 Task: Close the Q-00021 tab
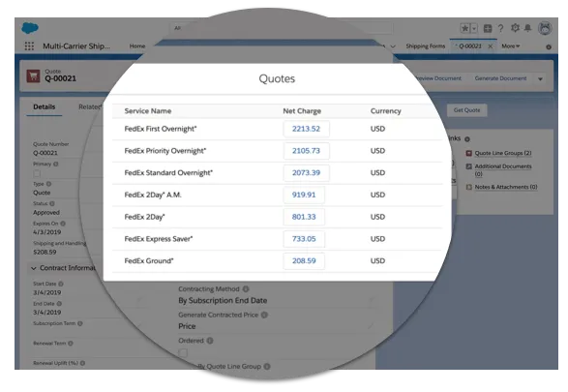pyautogui.click(x=491, y=46)
